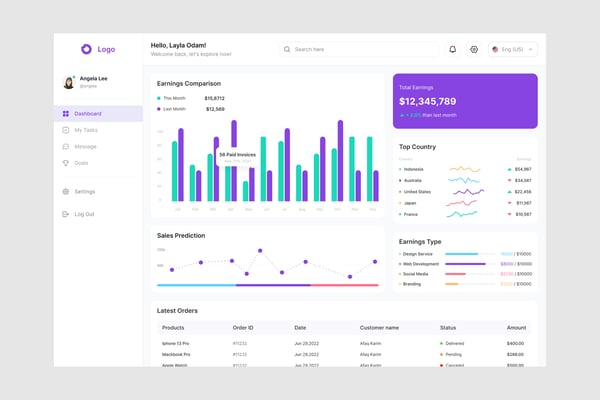600x400 pixels.
Task: Click the Indonesia sparkline chart
Action: pos(465,169)
